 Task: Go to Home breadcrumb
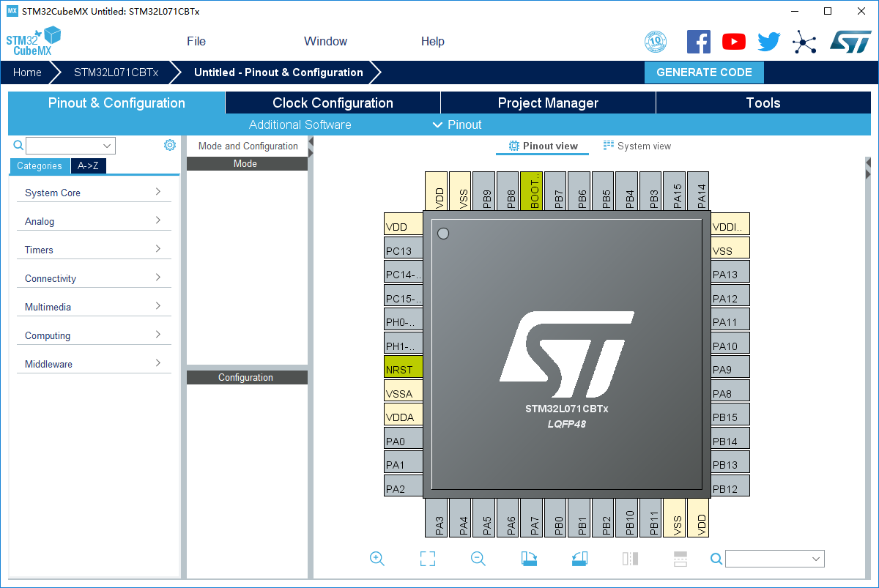pyautogui.click(x=27, y=72)
